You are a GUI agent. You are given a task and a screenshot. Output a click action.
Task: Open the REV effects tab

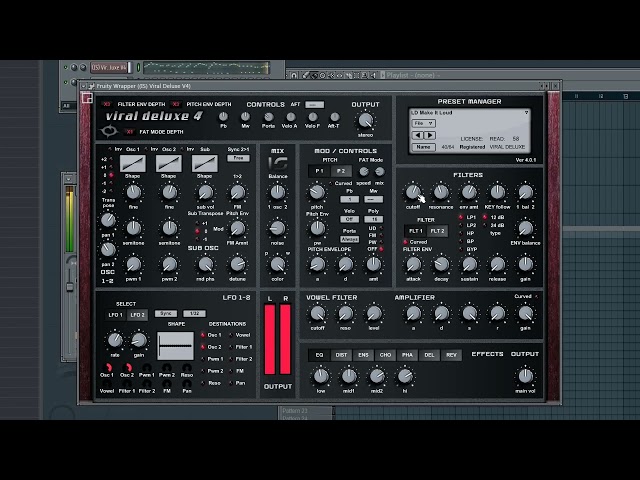pos(451,355)
